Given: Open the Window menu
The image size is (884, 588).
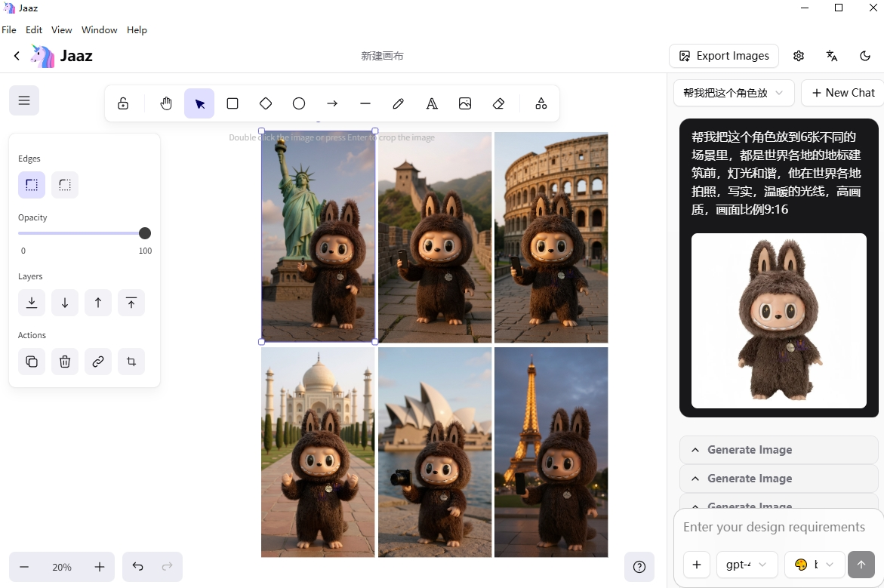Looking at the screenshot, I should coord(99,30).
